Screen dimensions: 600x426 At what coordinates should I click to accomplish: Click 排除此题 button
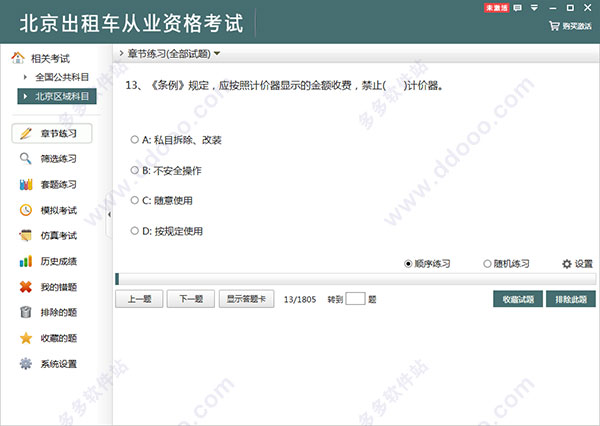tap(571, 299)
